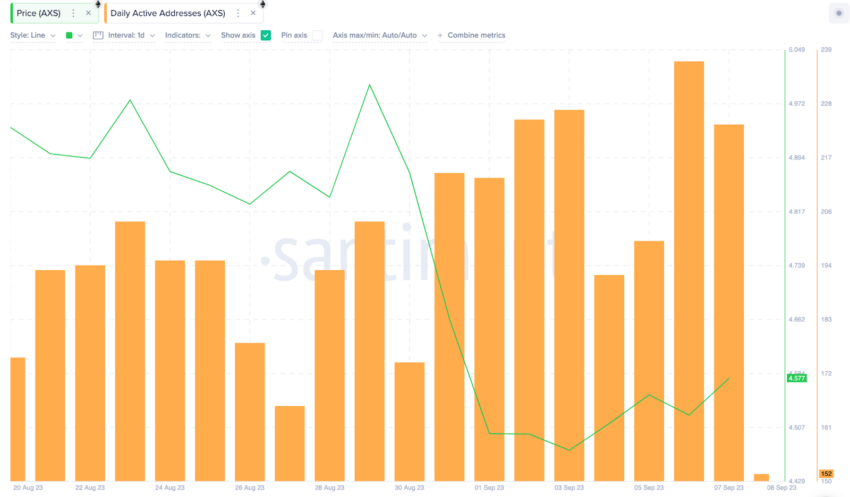
Task: Click the green 4.577 price axis label
Action: point(796,378)
